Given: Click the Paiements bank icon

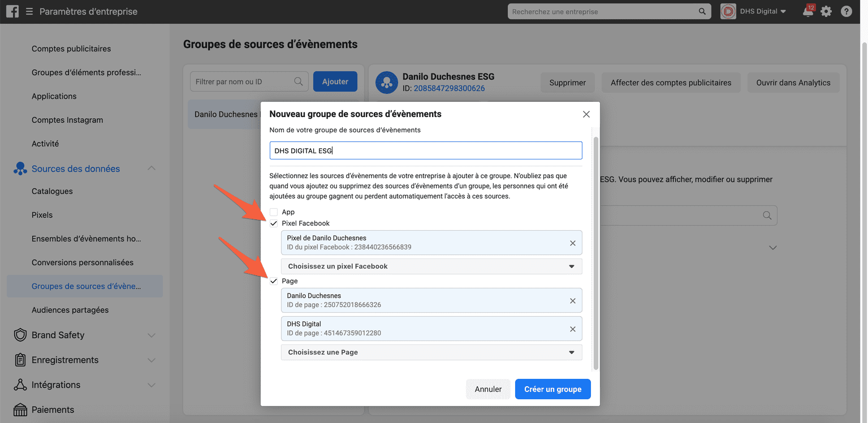Looking at the screenshot, I should click(20, 409).
